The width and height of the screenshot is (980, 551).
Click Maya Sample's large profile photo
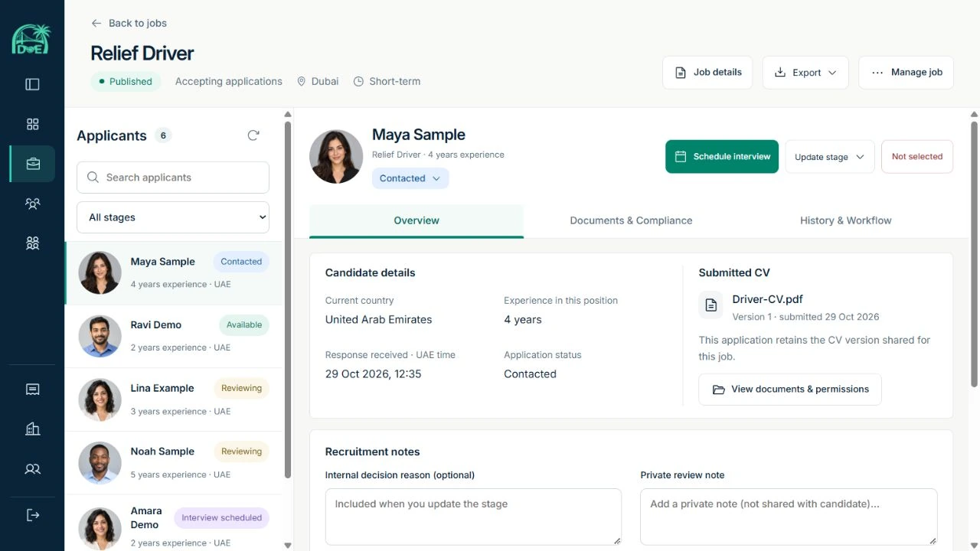pyautogui.click(x=336, y=157)
